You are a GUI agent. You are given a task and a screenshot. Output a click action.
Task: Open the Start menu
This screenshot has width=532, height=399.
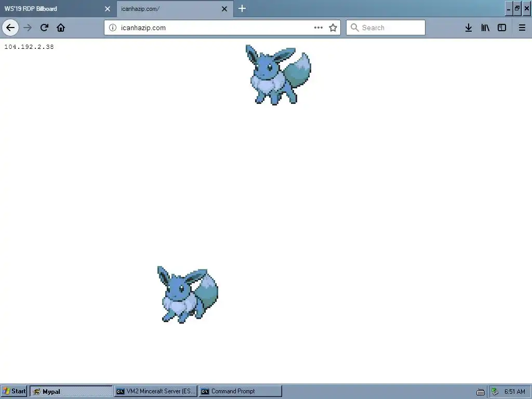(14, 391)
